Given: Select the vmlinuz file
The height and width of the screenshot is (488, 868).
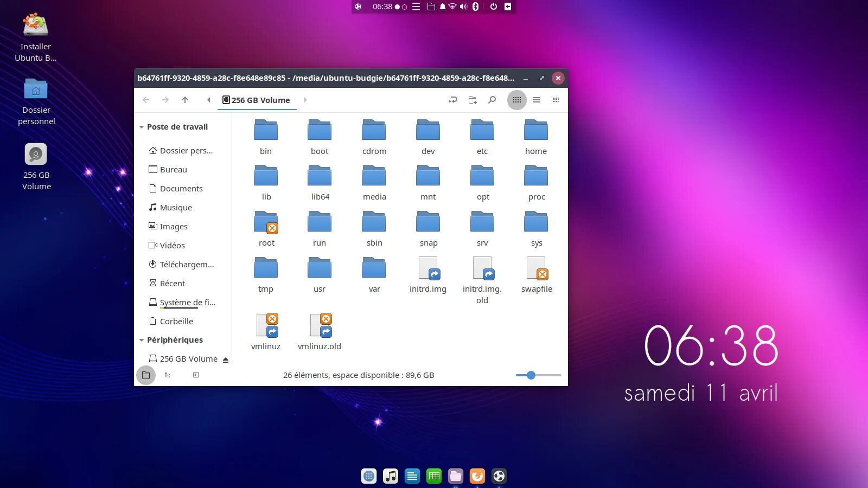Looking at the screenshot, I should click(266, 332).
